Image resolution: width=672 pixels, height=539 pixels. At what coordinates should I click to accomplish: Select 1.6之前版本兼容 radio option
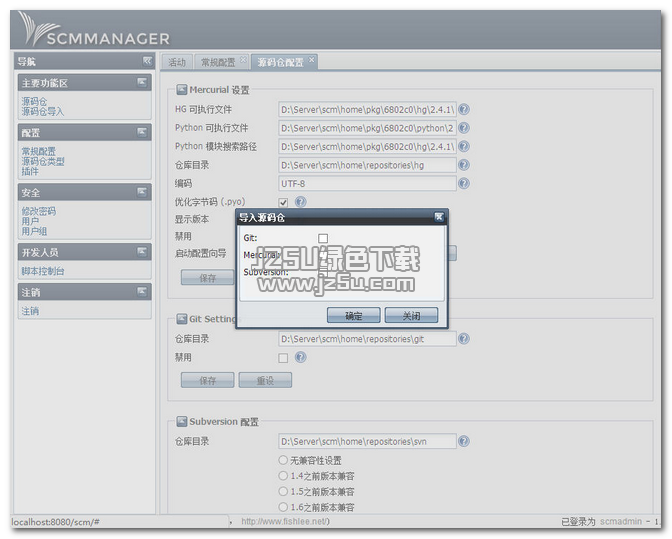click(x=283, y=507)
